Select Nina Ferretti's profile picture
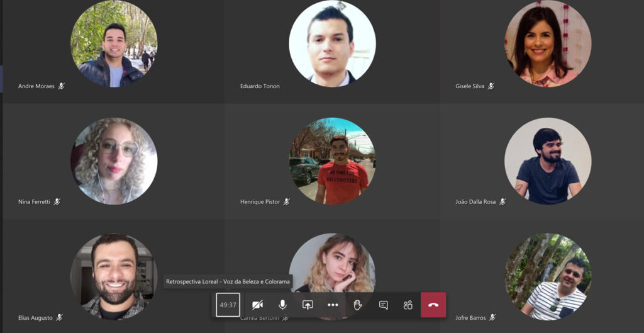The height and width of the screenshot is (333, 644). (x=114, y=161)
